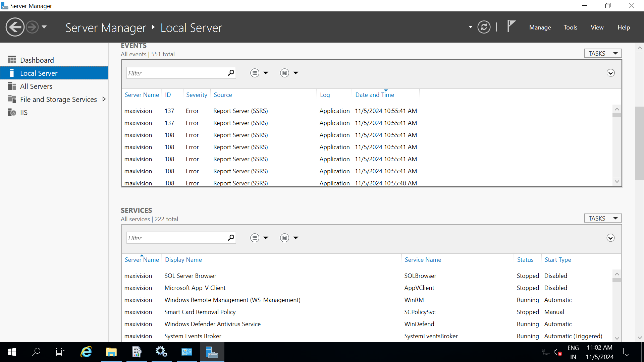Open IIS in the sidebar
Viewport: 644px width, 362px height.
click(54, 112)
